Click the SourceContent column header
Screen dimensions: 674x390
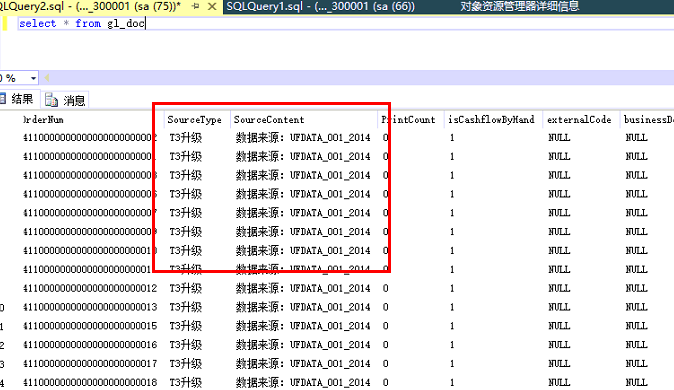click(x=269, y=120)
